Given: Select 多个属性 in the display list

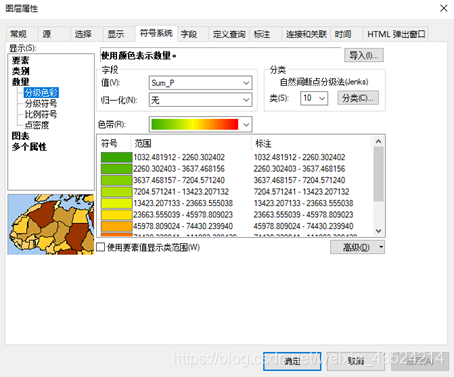Looking at the screenshot, I should tap(29, 147).
